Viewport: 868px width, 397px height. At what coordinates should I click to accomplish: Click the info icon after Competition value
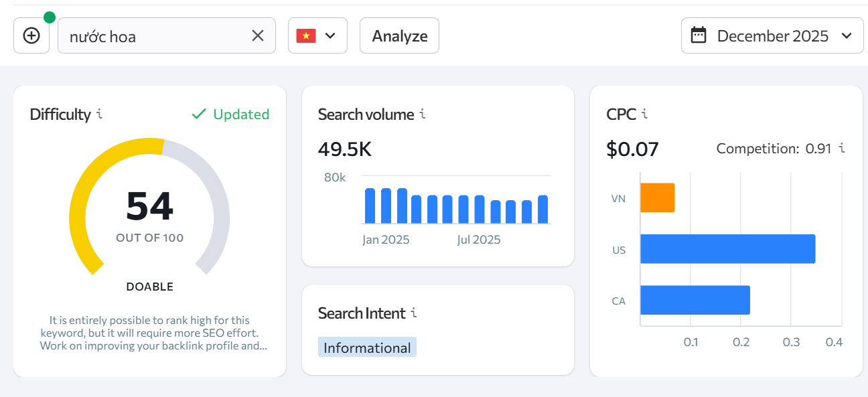[842, 148]
